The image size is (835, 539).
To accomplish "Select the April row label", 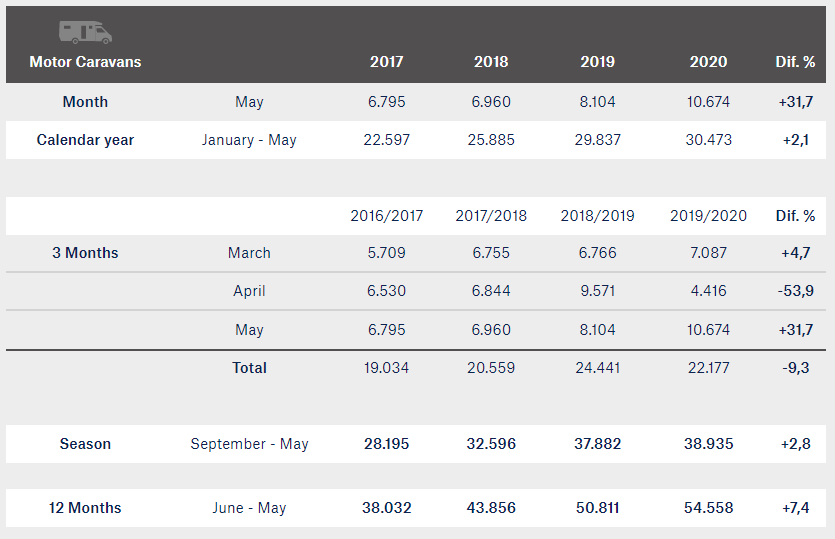I will (x=249, y=291).
